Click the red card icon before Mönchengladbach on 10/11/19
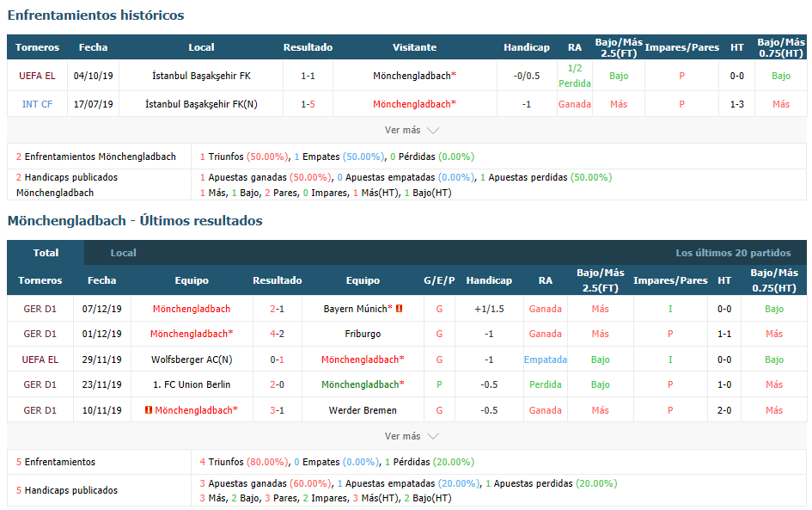This screenshot has width=812, height=510. point(149,410)
